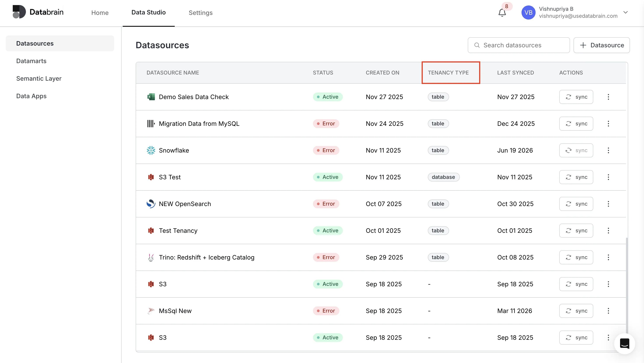The height and width of the screenshot is (363, 644).
Task: Click the Excel icon for Demo Sales Data Check
Action: coord(151,97)
